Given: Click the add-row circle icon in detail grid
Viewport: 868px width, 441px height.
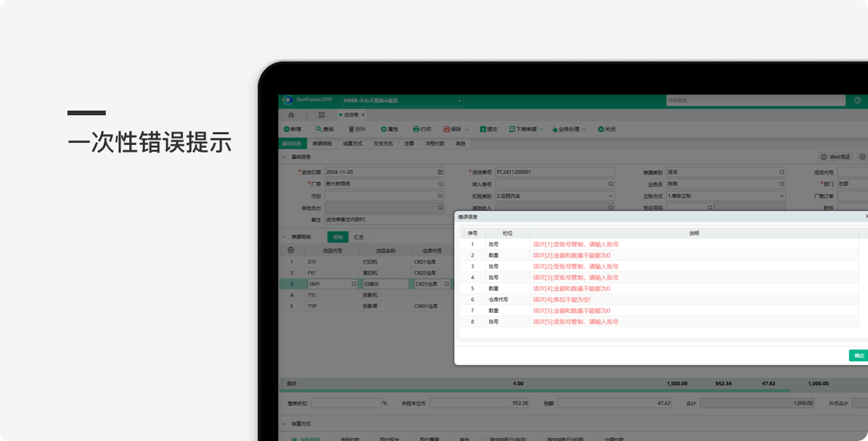Looking at the screenshot, I should click(291, 250).
